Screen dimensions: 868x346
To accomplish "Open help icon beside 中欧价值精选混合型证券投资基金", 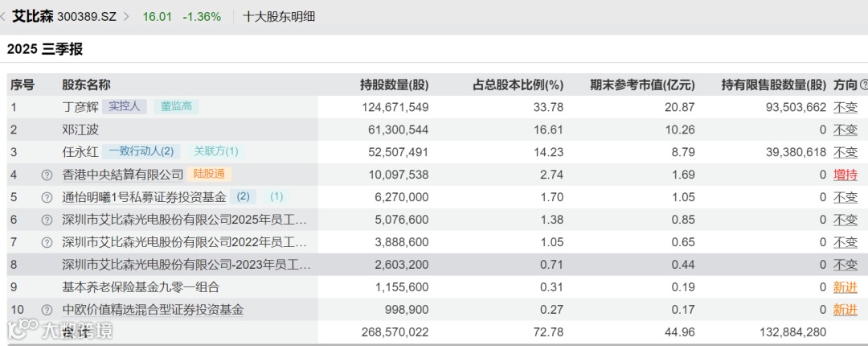I will (x=47, y=310).
